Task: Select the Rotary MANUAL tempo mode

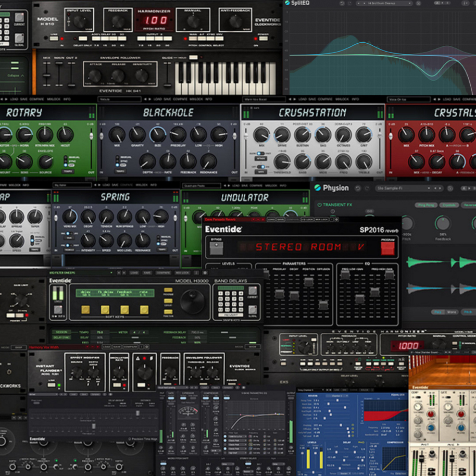Action: click(x=66, y=157)
